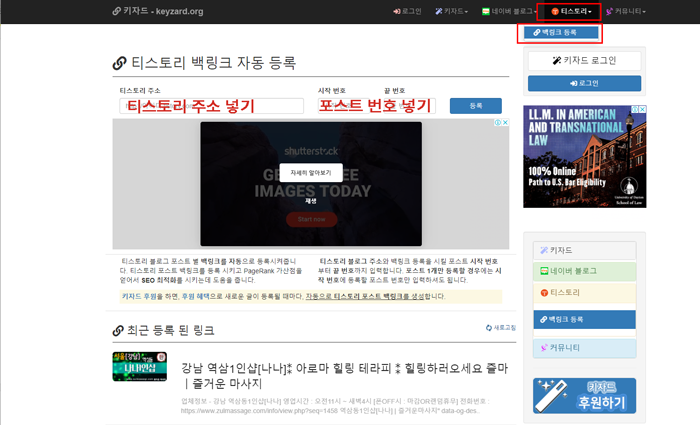Image resolution: width=700 pixels, height=425 pixels.
Task: Click the ad info icon on shutterstock banner
Action: (x=498, y=122)
